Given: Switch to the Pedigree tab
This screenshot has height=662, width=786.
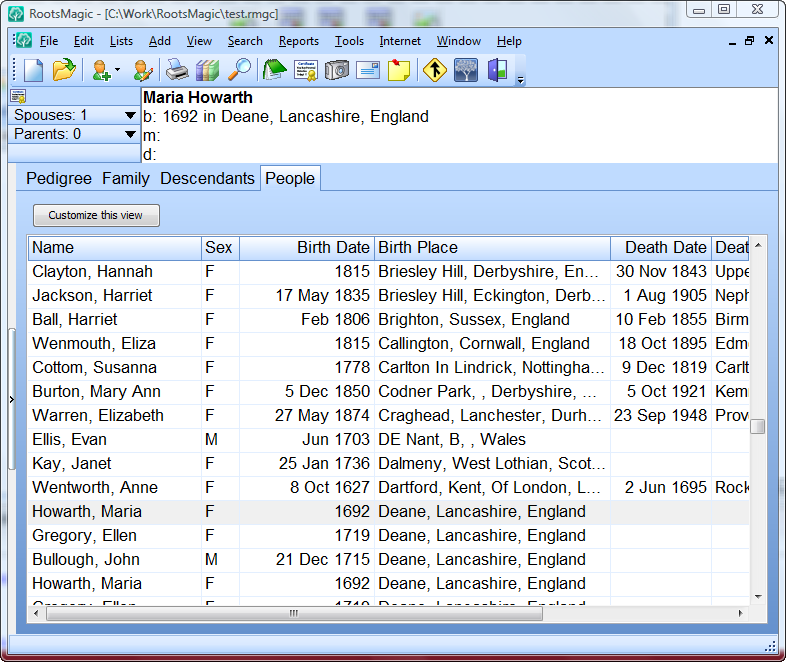Looking at the screenshot, I should point(59,178).
